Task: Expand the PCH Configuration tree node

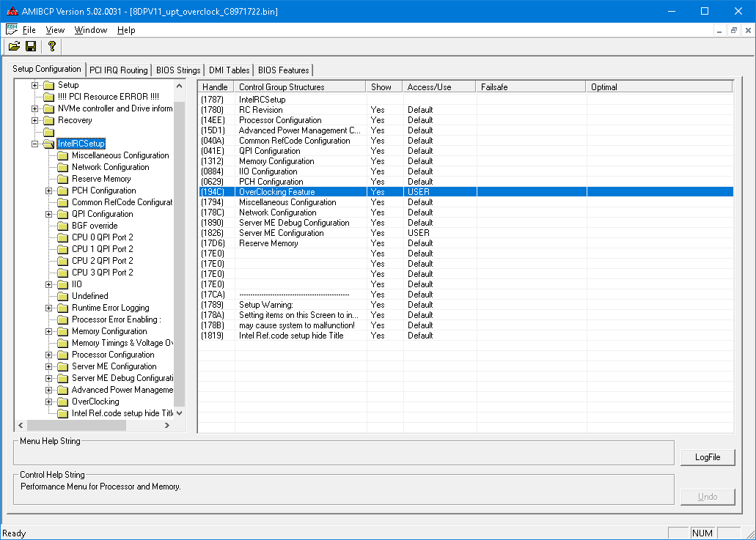Action: [48, 191]
